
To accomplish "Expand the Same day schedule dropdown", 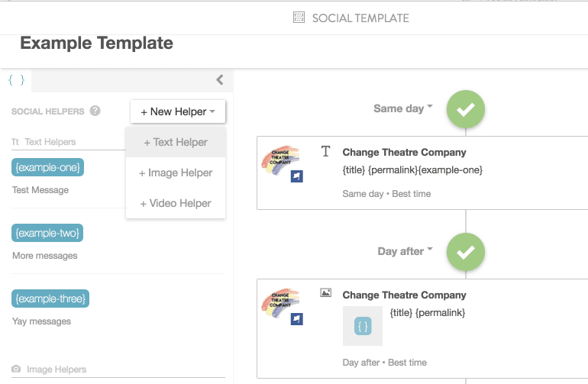I will pyautogui.click(x=402, y=108).
